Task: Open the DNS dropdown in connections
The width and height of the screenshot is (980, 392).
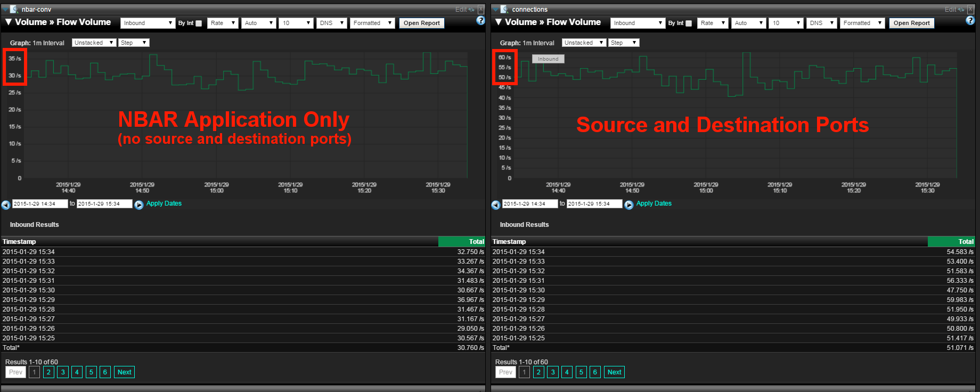Action: [x=821, y=23]
